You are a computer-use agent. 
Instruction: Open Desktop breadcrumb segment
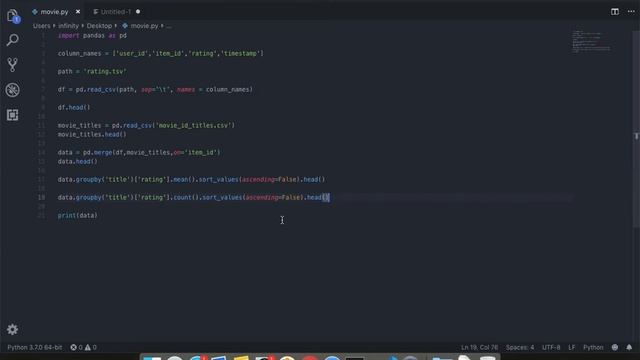tap(99, 26)
